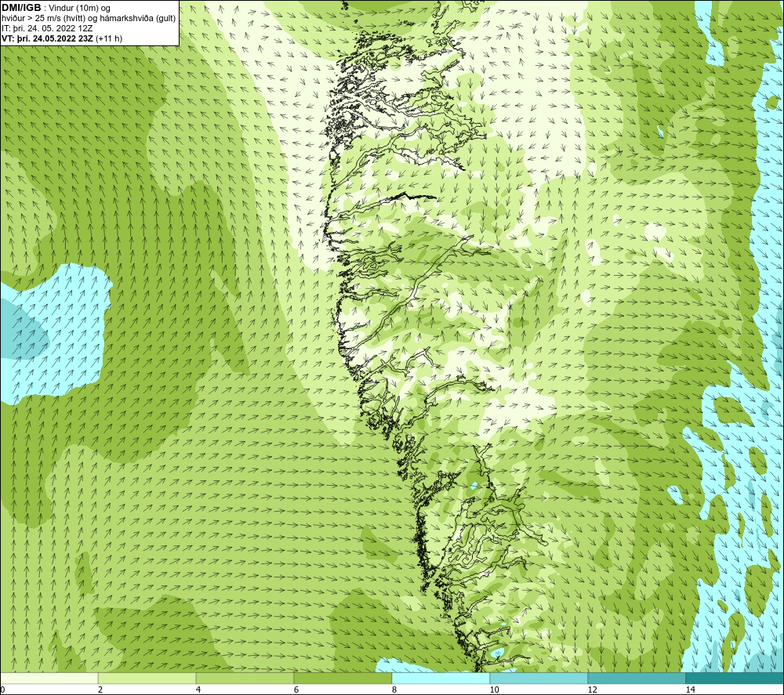This screenshot has width=784, height=695.
Task: Click the '14' label on the scale
Action: tap(690, 690)
